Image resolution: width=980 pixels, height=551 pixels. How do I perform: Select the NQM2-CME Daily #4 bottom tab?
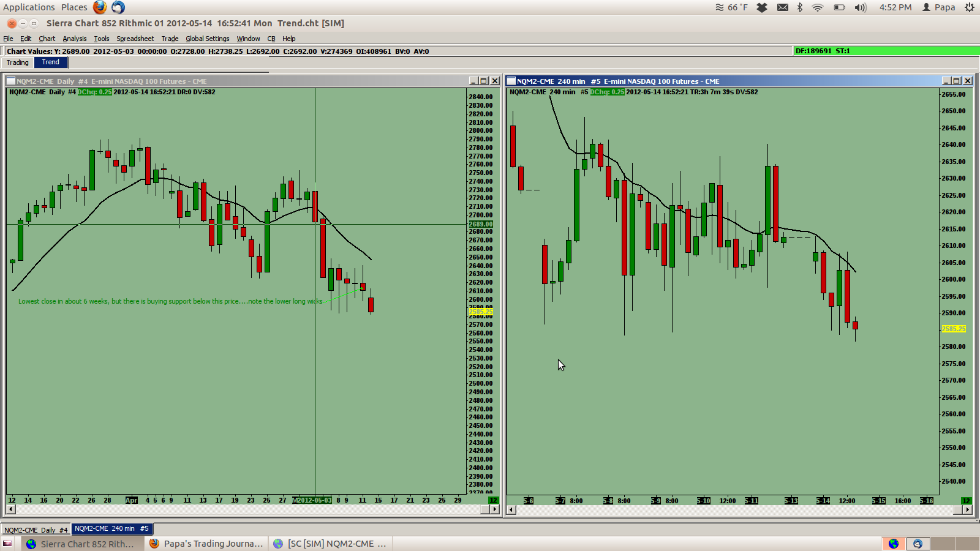(36, 530)
